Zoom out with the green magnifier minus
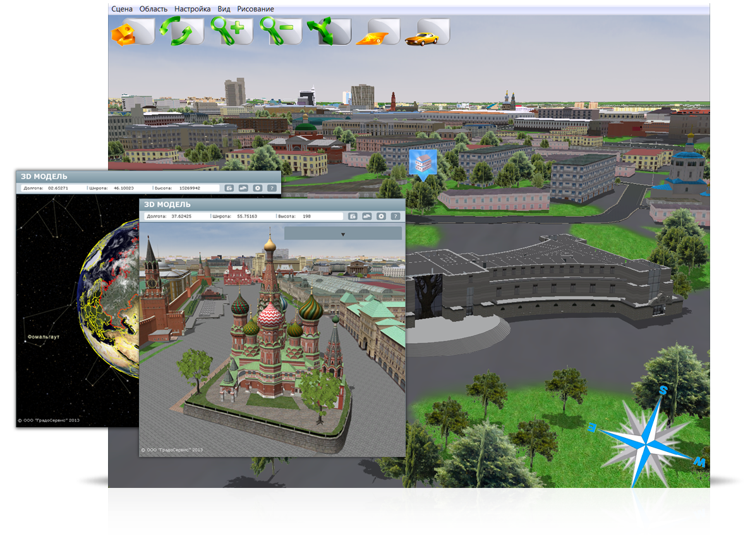Screen dimensions: 755x560 click(280, 32)
